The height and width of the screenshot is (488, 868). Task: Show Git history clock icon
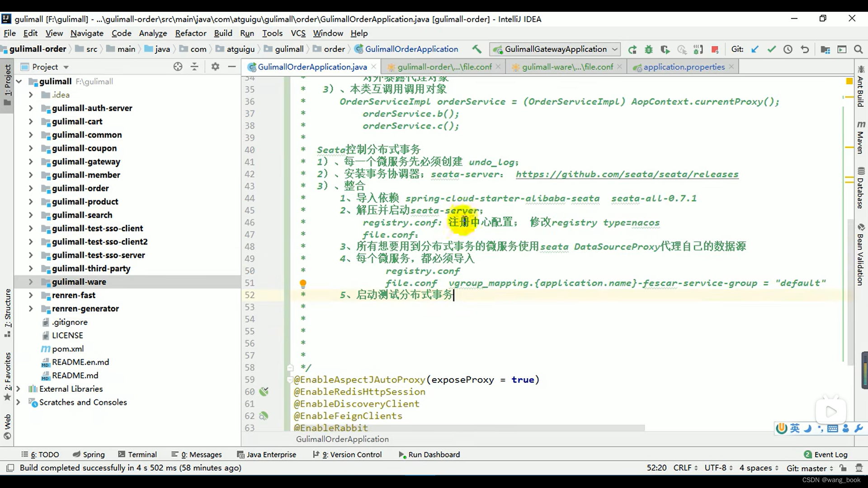(x=788, y=49)
